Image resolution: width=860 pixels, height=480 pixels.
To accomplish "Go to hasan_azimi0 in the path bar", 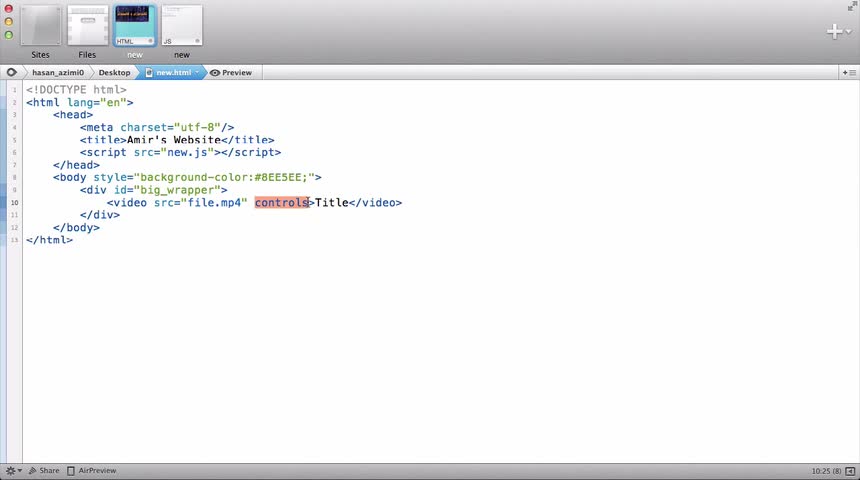I will [58, 72].
